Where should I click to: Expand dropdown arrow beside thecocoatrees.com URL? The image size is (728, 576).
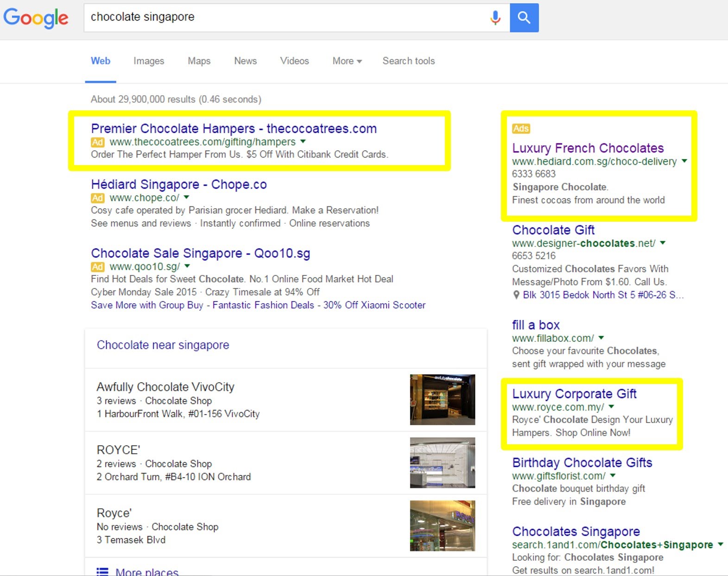[303, 141]
